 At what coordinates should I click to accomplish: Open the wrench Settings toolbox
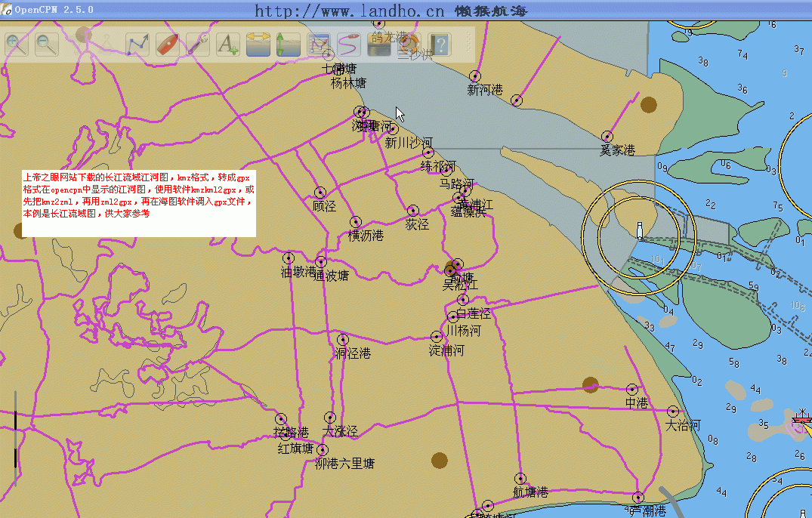click(x=197, y=45)
